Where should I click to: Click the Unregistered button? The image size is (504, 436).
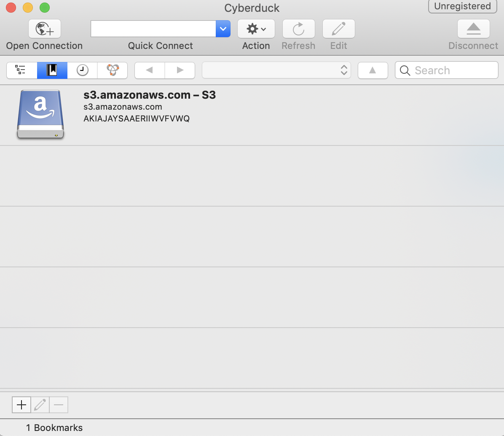pyautogui.click(x=462, y=6)
